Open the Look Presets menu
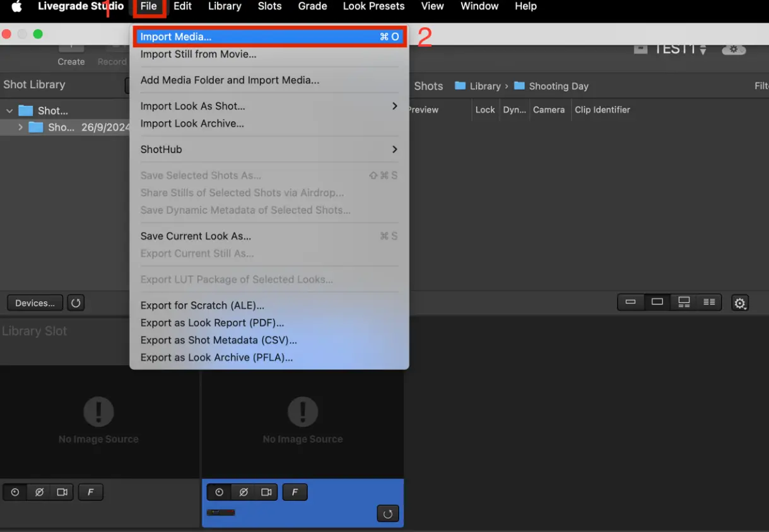 coord(373,6)
